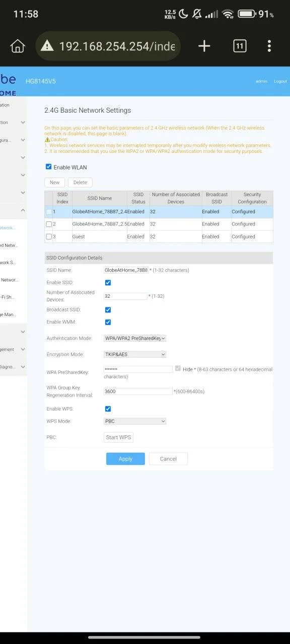Toggle the Enable WPS checkbox
The width and height of the screenshot is (290, 644).
click(108, 409)
